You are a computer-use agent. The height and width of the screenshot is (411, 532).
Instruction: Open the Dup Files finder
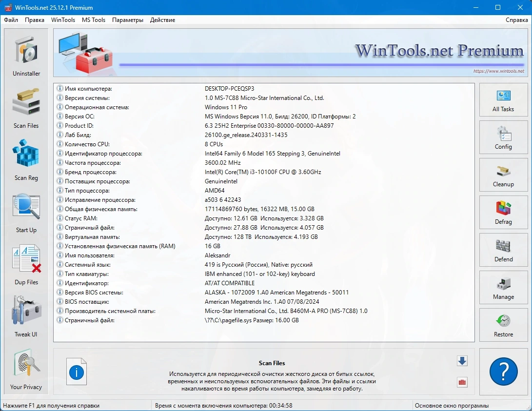[x=26, y=265]
